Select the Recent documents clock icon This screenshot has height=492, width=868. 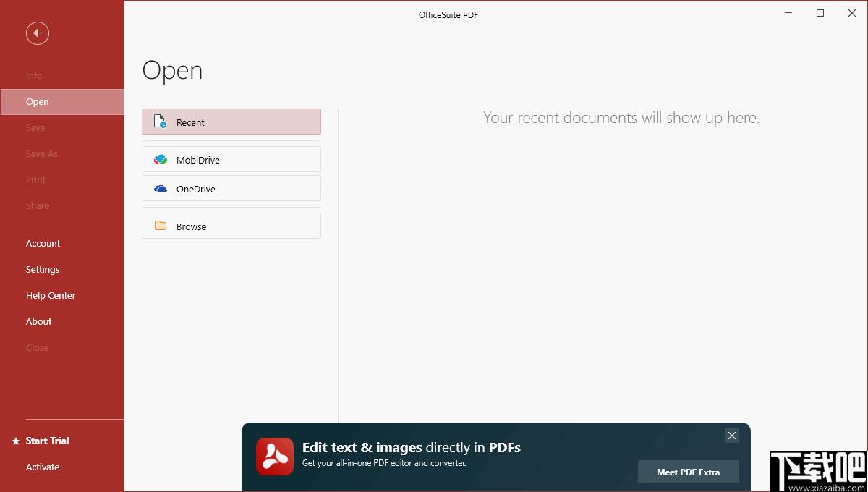point(161,122)
